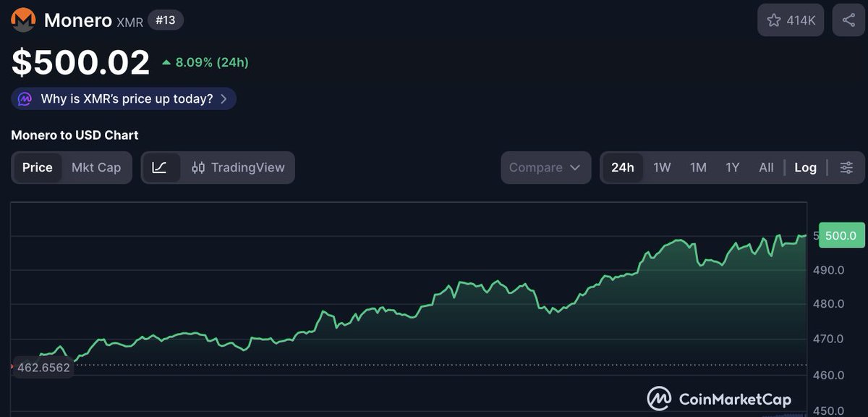Click the CoinMarketCap logo on chart

point(718,398)
